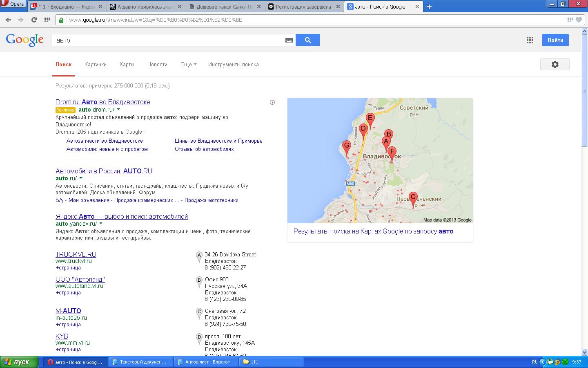
Task: Open a new tab with the plus button
Action: tap(429, 7)
